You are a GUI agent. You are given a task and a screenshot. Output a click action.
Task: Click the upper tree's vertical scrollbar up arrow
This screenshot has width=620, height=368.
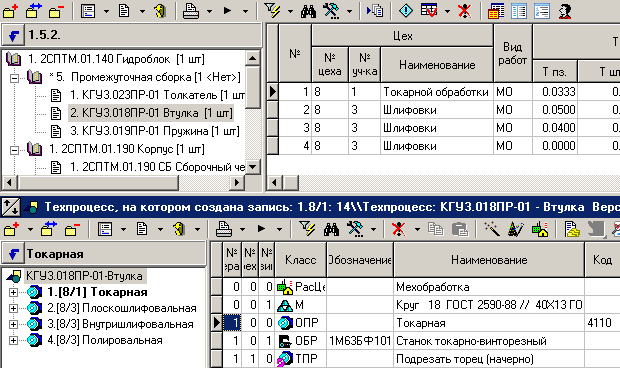click(252, 59)
